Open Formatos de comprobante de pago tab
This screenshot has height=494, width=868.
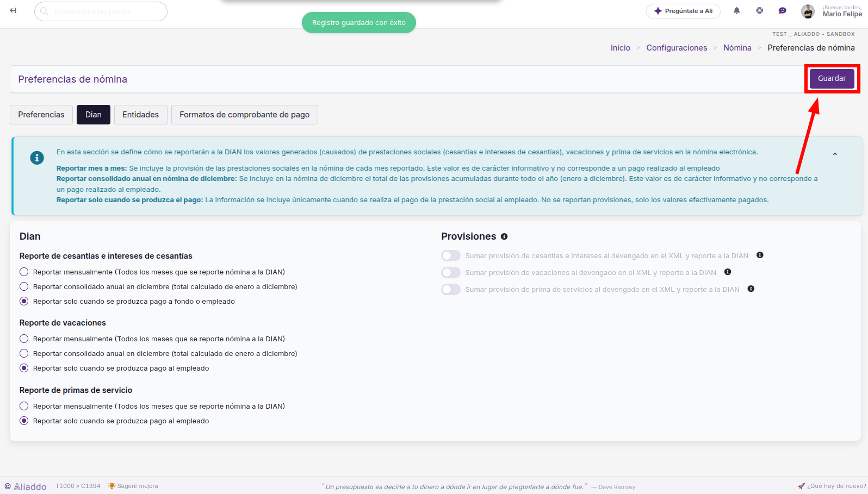(x=245, y=115)
